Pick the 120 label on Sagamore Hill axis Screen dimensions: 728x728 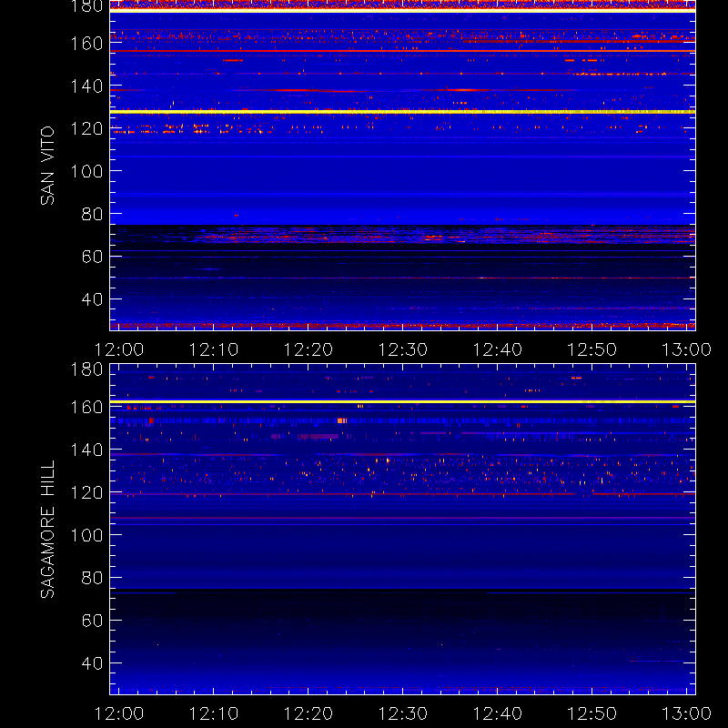coord(86,492)
